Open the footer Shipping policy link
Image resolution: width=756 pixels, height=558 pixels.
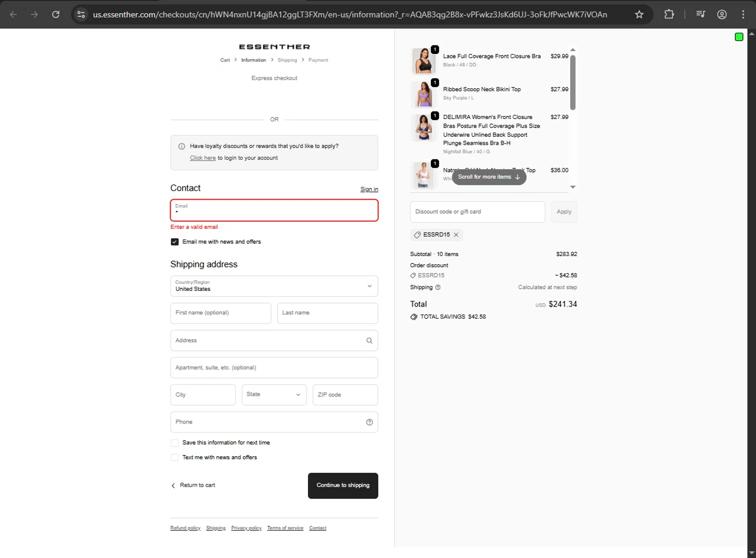pos(216,528)
